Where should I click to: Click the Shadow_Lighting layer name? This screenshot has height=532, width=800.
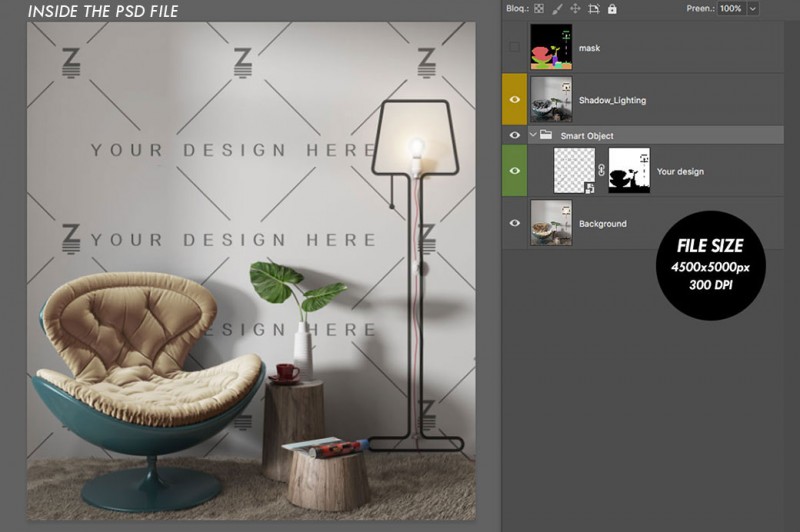(x=612, y=100)
